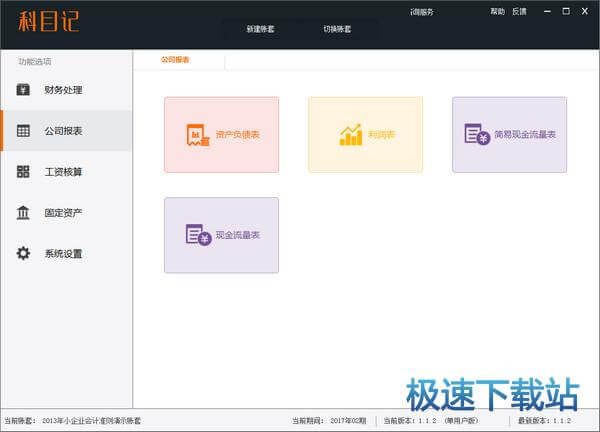The height and width of the screenshot is (432, 600).
Task: Open 系统设置 section
Action: [67, 254]
